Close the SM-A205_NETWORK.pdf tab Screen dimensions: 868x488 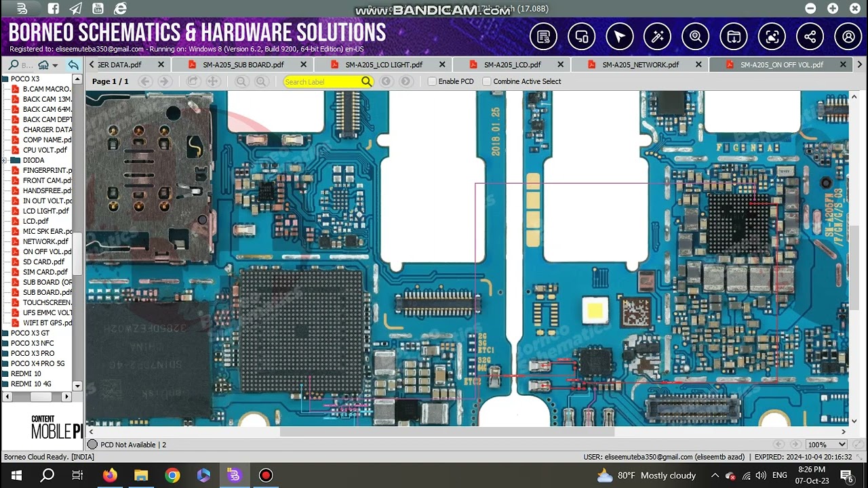tap(698, 64)
